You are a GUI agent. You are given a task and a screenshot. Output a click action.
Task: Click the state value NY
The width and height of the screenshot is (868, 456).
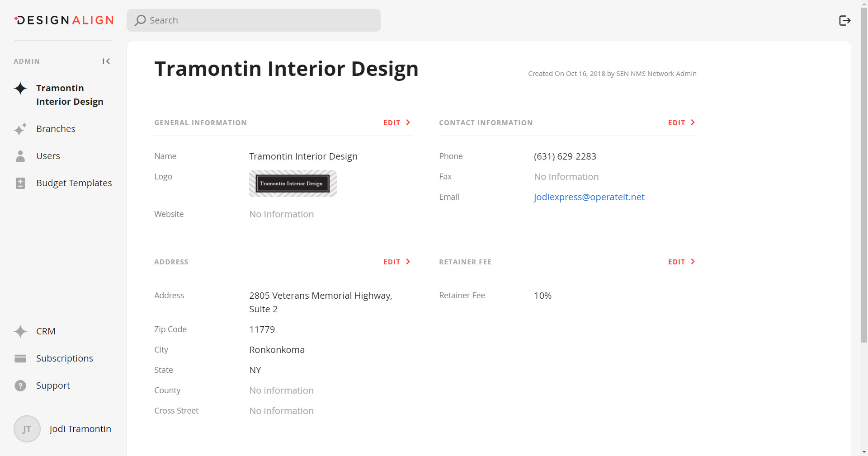[x=255, y=370]
